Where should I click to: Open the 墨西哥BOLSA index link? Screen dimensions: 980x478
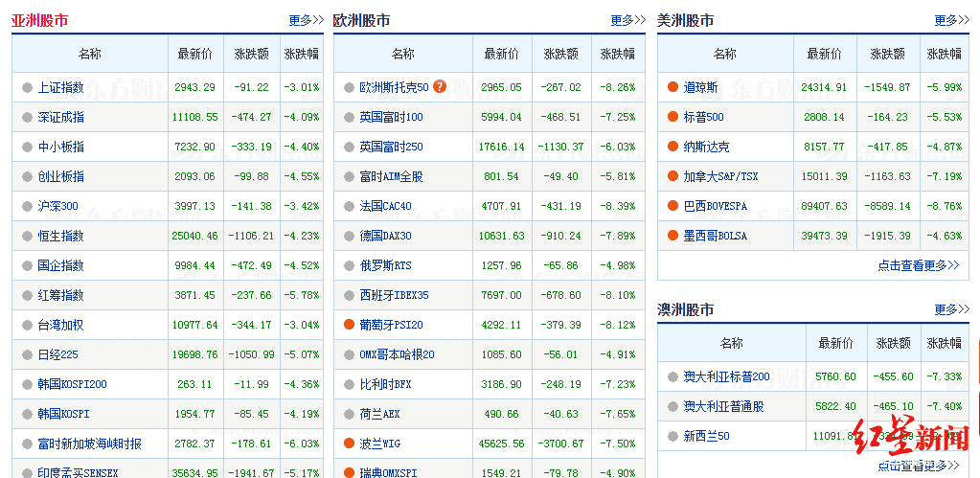(715, 236)
